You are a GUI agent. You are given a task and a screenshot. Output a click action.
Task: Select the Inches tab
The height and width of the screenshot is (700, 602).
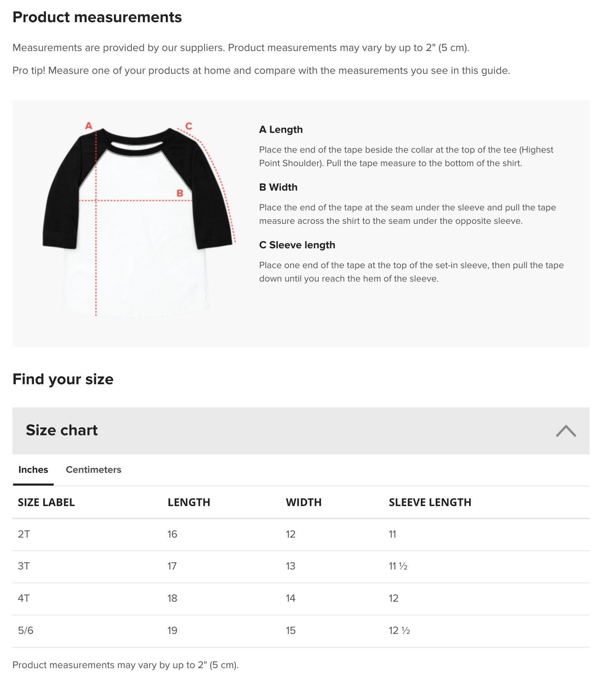point(33,470)
